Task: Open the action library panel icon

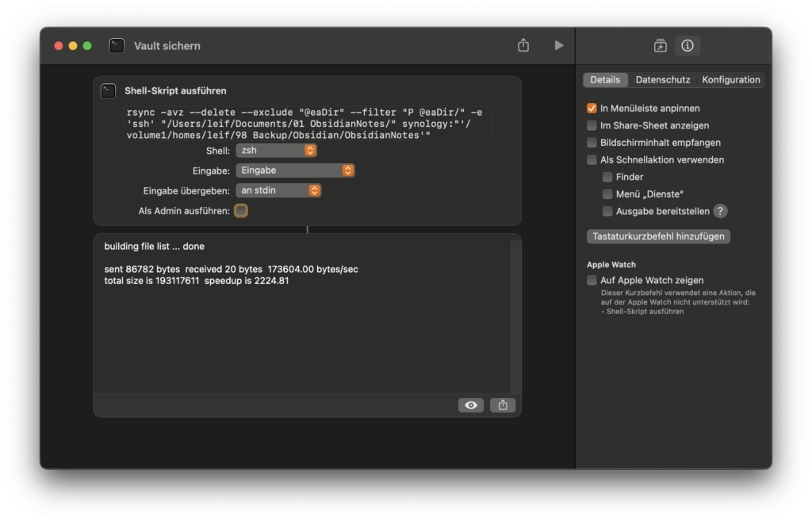Action: point(661,45)
